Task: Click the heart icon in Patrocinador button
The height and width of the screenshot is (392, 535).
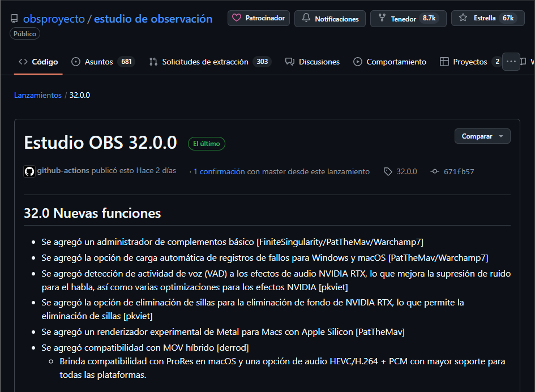Action: tap(237, 18)
